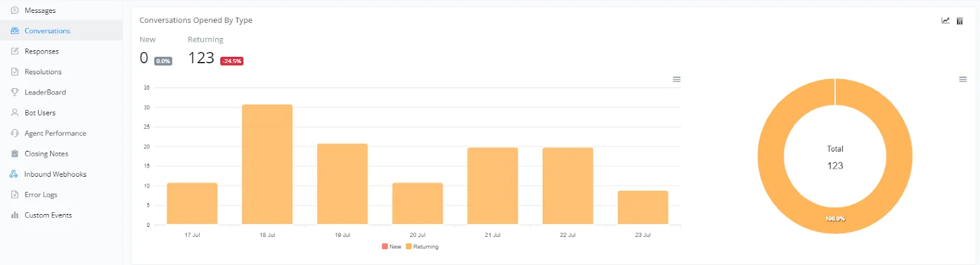
Task: Click the 23 Jul bar in chart
Action: (643, 207)
